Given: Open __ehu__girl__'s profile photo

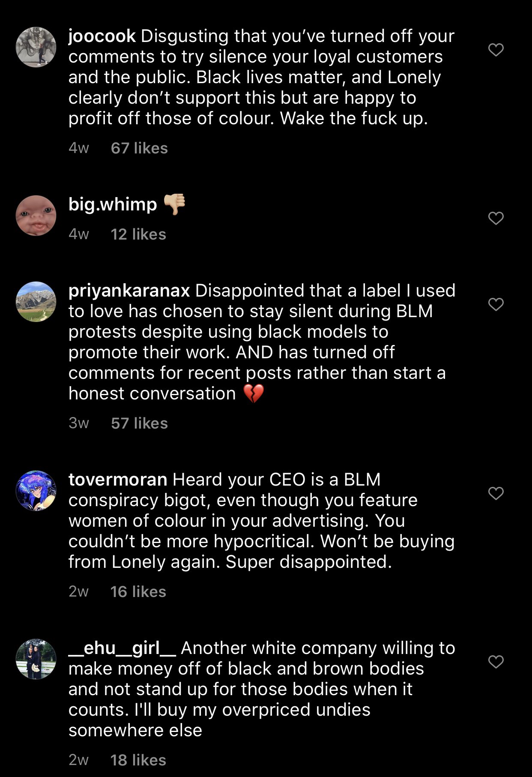Looking at the screenshot, I should click(x=36, y=659).
